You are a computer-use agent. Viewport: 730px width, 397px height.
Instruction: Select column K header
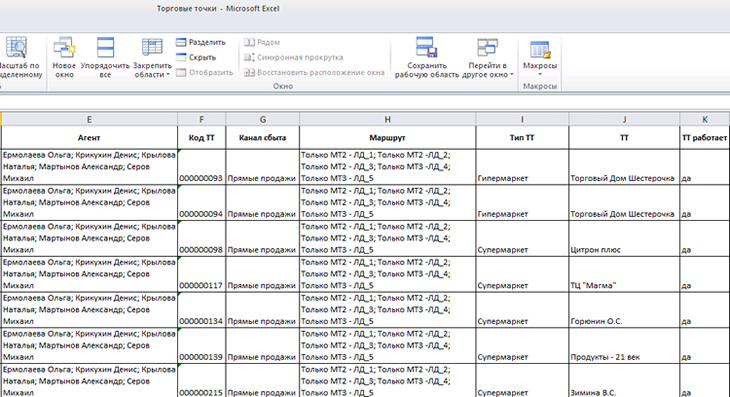point(704,120)
